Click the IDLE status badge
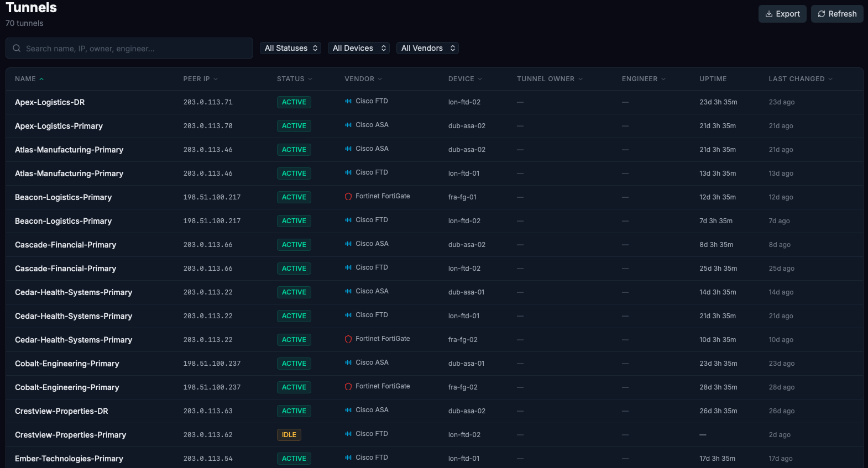Image resolution: width=868 pixels, height=468 pixels. pos(289,435)
